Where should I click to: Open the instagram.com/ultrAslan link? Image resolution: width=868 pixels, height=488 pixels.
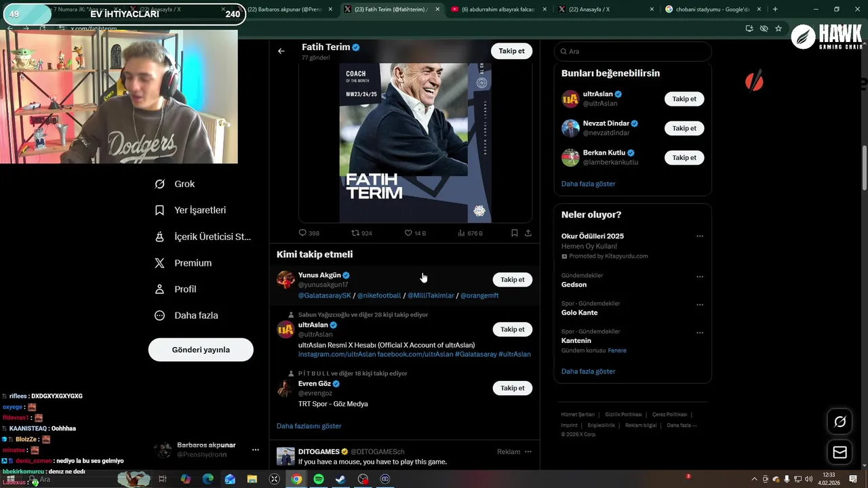[336, 354]
